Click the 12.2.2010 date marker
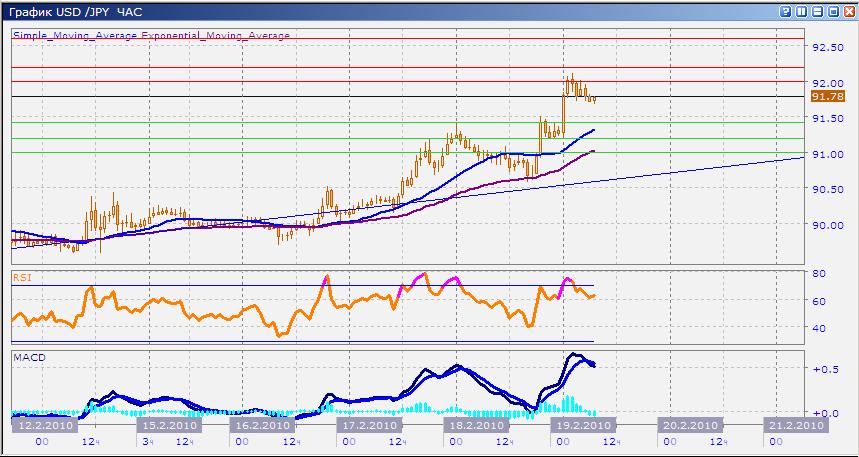 (41, 424)
